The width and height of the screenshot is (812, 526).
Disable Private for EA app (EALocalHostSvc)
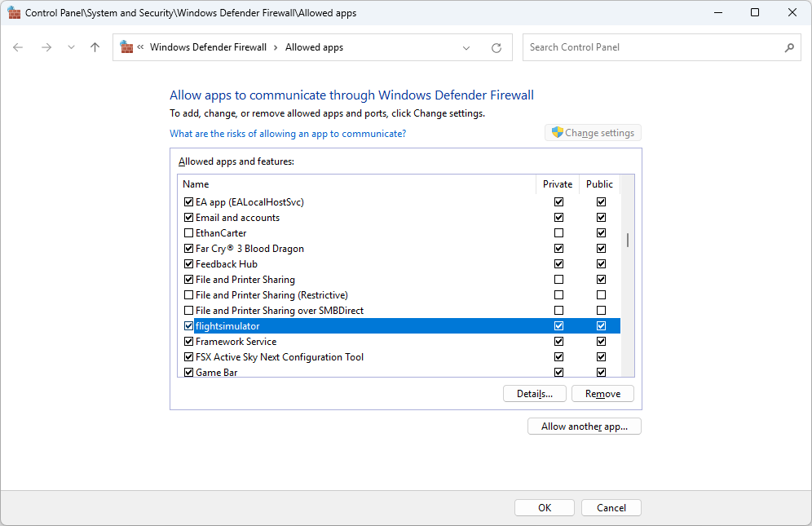coord(558,202)
